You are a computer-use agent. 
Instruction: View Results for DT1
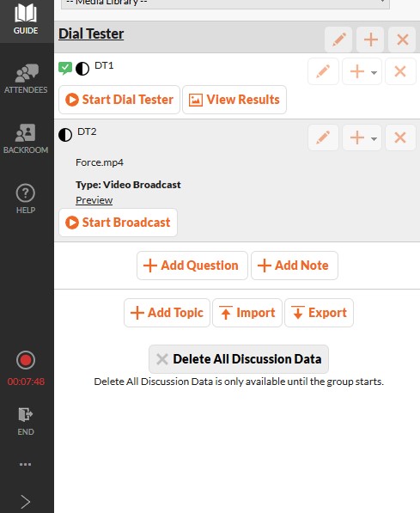(234, 100)
